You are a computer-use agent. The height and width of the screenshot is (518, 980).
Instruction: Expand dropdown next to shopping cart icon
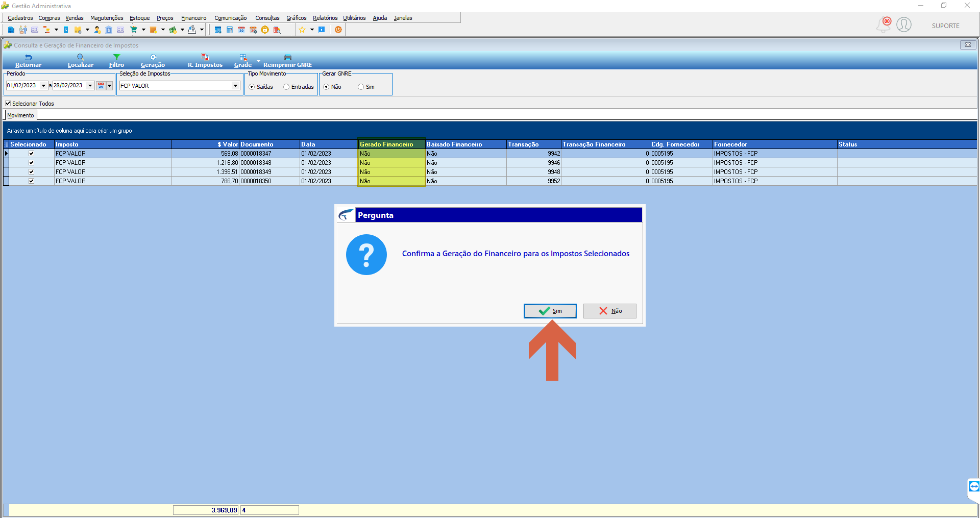pyautogui.click(x=143, y=30)
